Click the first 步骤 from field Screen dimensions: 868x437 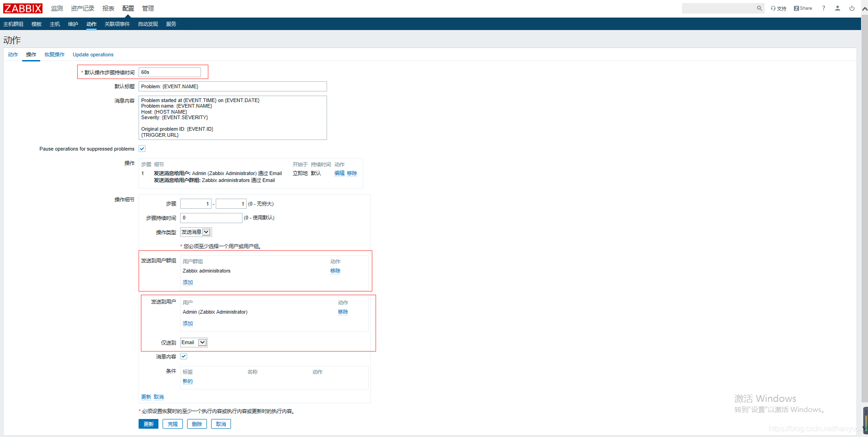click(195, 204)
